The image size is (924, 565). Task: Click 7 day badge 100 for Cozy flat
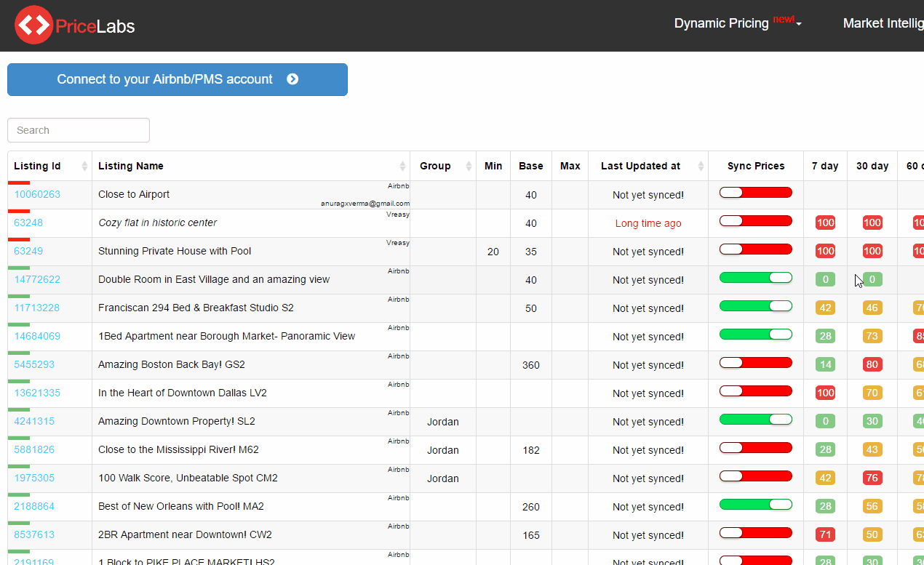coord(825,223)
